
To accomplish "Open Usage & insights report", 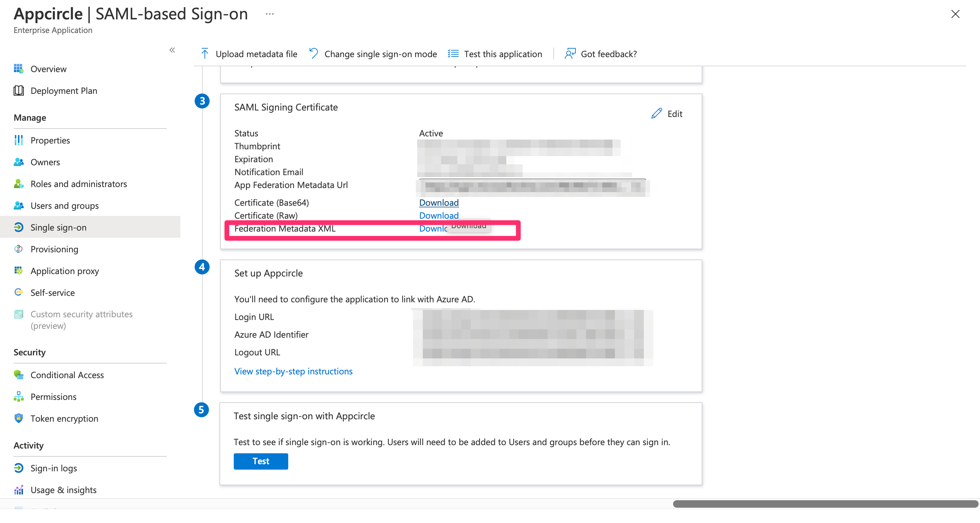I will click(64, 490).
